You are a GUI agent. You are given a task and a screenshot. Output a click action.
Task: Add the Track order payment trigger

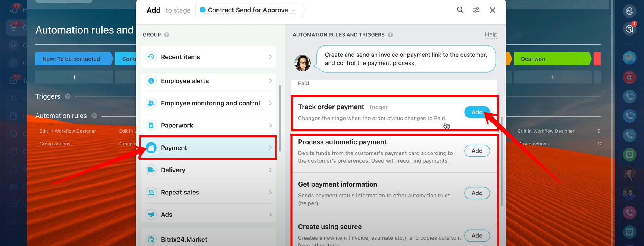pos(476,112)
